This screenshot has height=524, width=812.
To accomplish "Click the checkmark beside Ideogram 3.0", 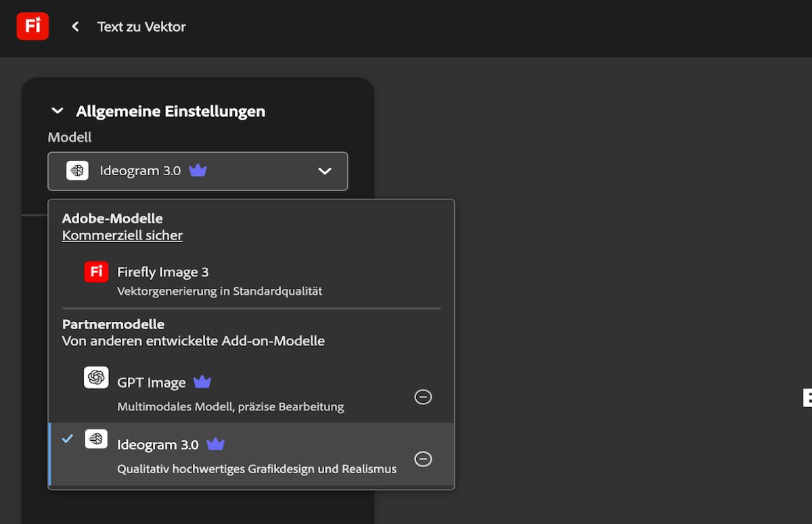I will tap(67, 439).
